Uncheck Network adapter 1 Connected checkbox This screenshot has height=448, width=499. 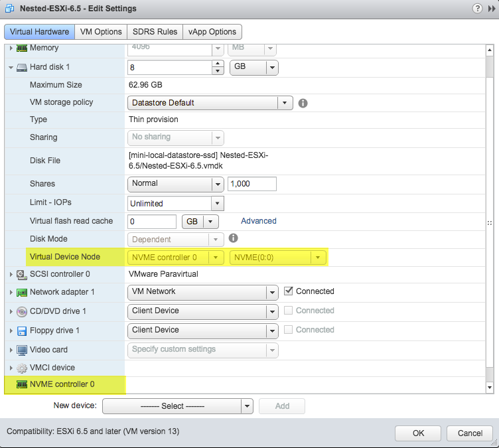(289, 291)
